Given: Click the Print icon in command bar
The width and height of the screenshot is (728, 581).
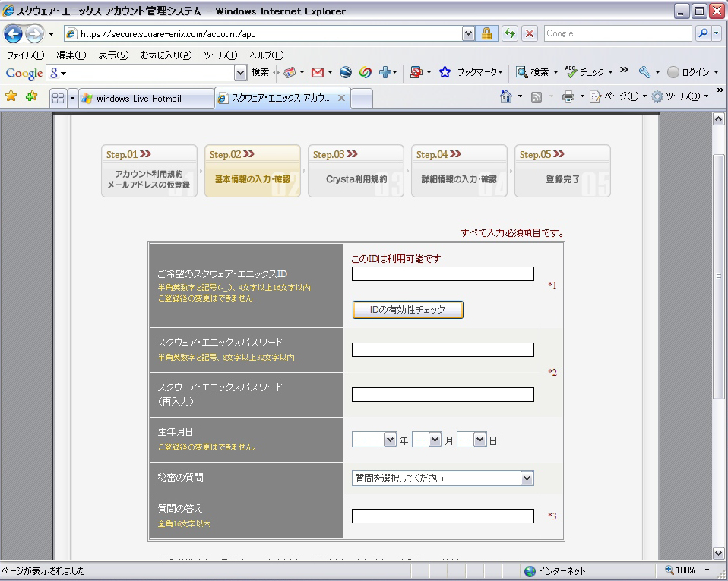Looking at the screenshot, I should tap(568, 96).
